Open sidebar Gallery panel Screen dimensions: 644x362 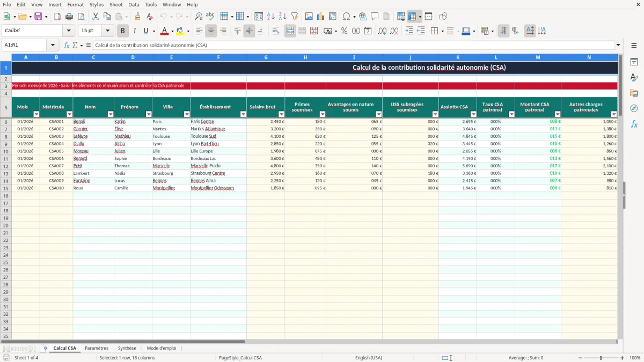tap(634, 93)
